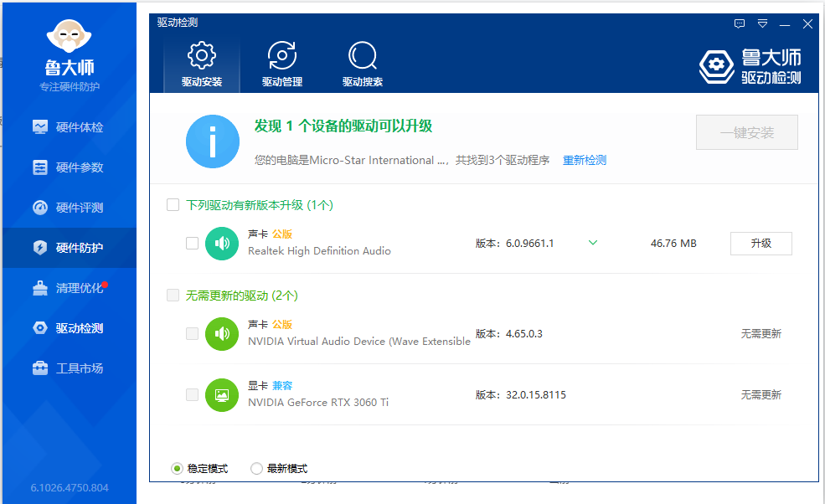Click the 公版 tag on Realtek row
825x504 pixels.
[x=282, y=234]
